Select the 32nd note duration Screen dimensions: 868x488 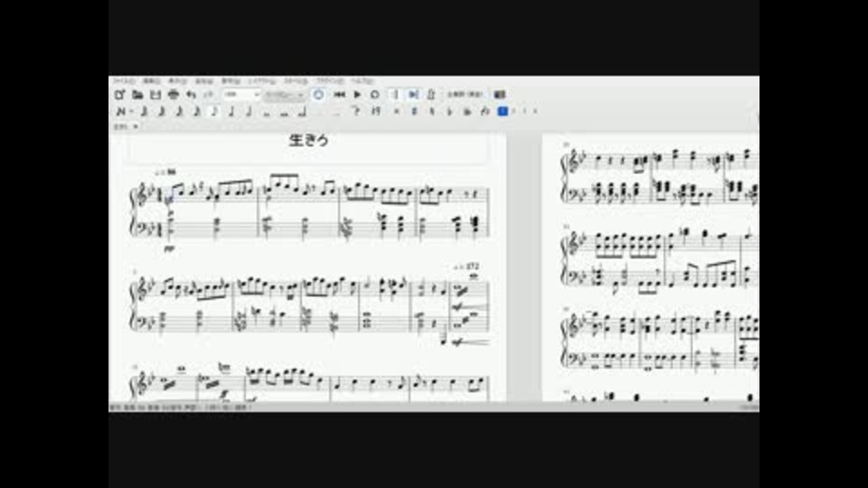click(179, 111)
